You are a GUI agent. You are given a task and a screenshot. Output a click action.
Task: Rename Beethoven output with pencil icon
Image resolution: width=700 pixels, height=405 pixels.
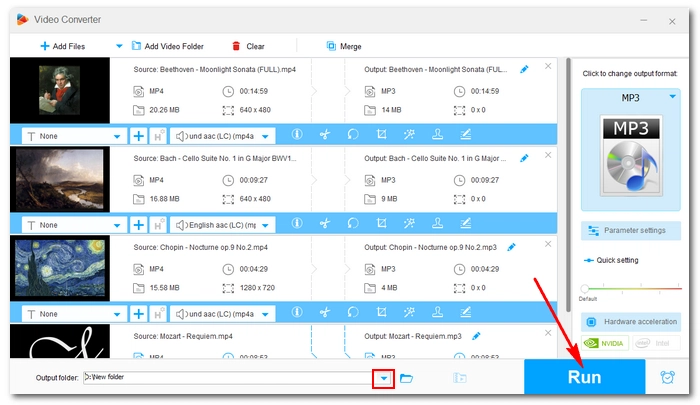(524, 69)
